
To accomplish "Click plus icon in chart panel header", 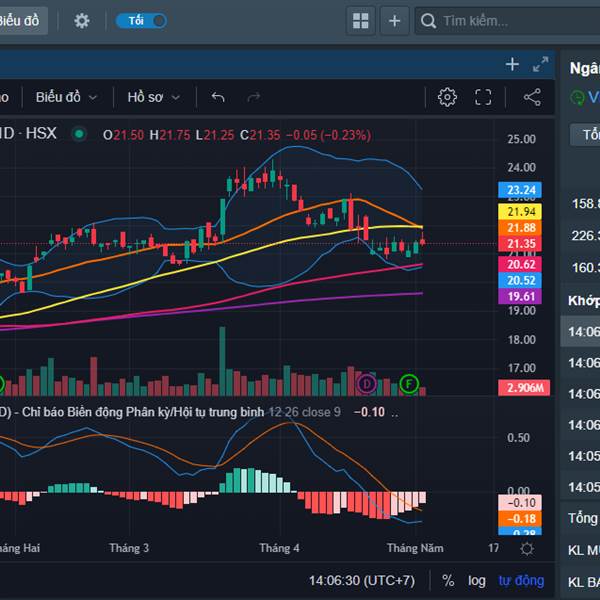I will 512,64.
